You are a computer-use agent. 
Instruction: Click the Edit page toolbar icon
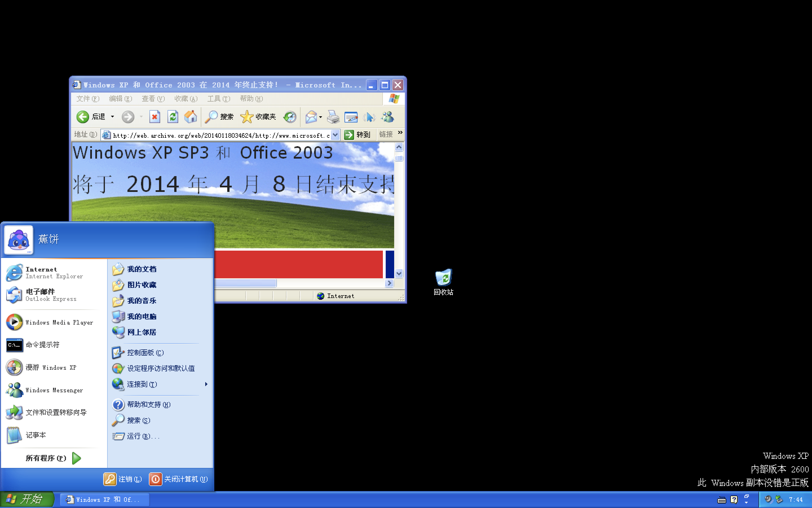pos(351,117)
